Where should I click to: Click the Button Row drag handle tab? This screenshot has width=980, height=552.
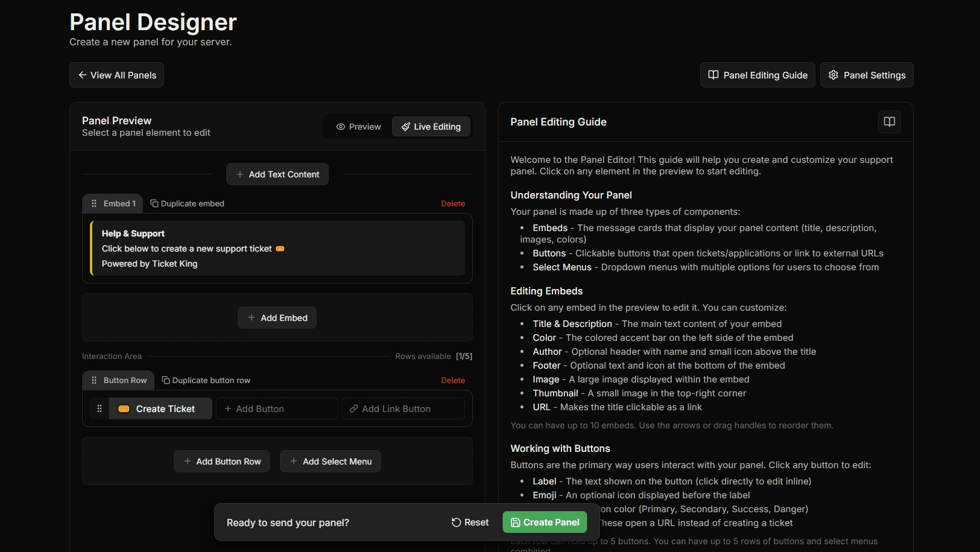tap(118, 380)
